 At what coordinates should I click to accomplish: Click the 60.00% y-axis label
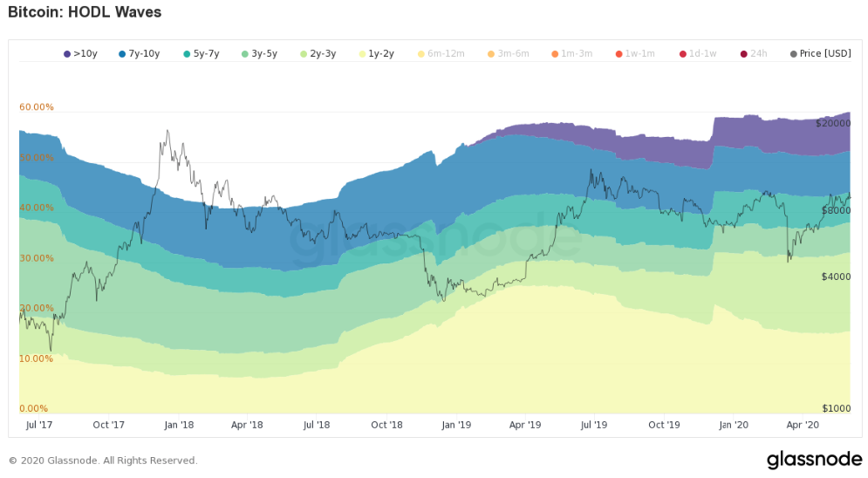37,107
